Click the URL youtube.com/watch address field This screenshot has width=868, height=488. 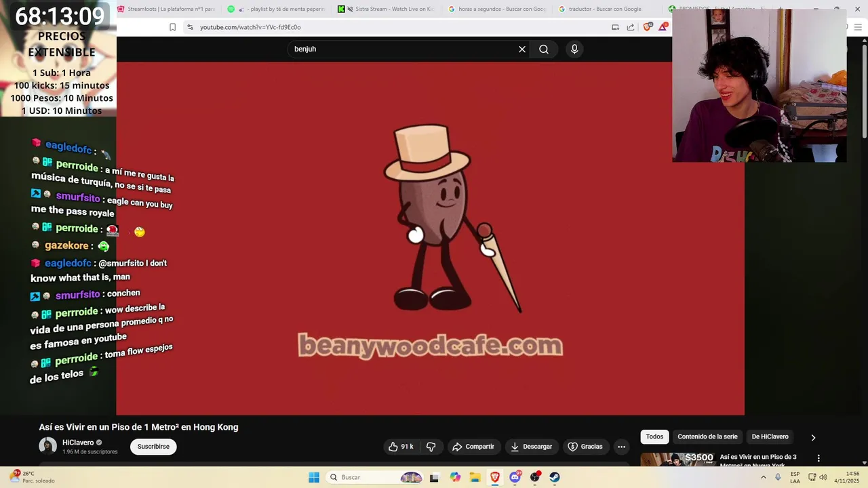(250, 27)
